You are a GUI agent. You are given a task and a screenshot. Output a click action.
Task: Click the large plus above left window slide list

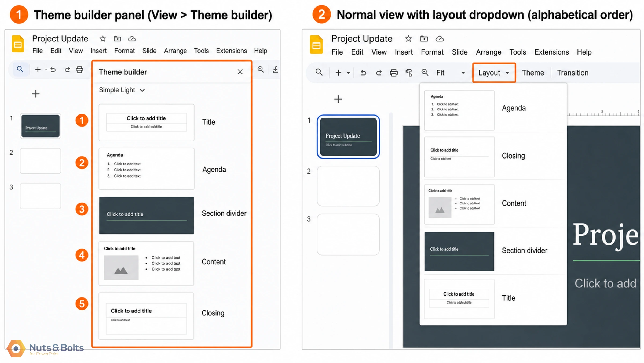pos(36,94)
